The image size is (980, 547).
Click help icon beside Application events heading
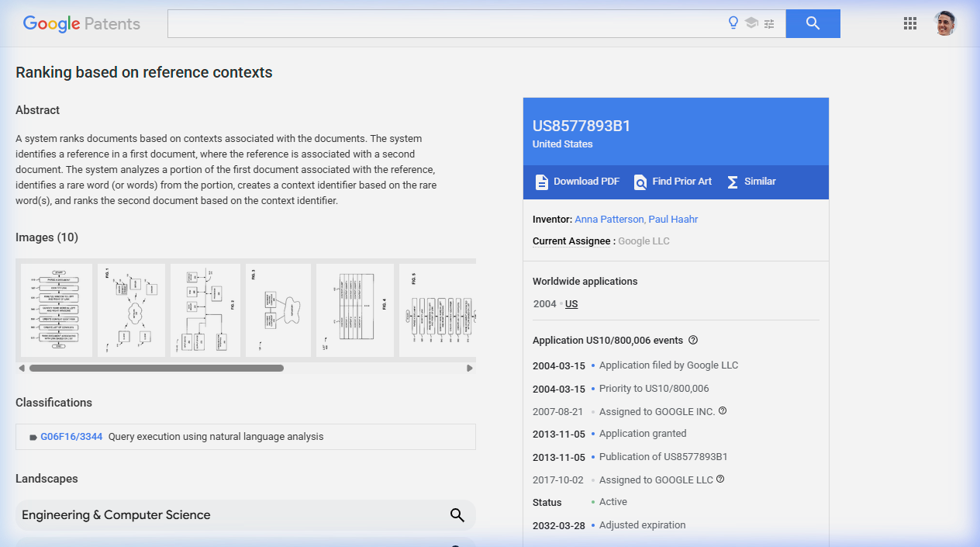coord(693,340)
